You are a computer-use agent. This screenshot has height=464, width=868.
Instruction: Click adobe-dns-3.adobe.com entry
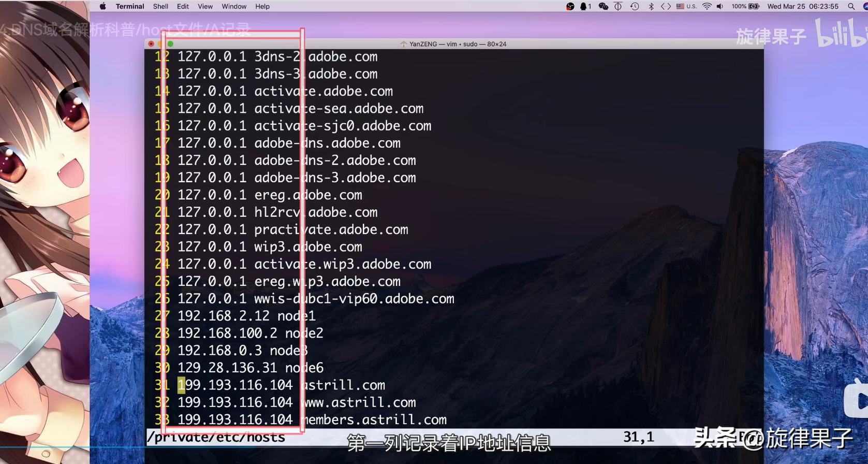tap(335, 178)
